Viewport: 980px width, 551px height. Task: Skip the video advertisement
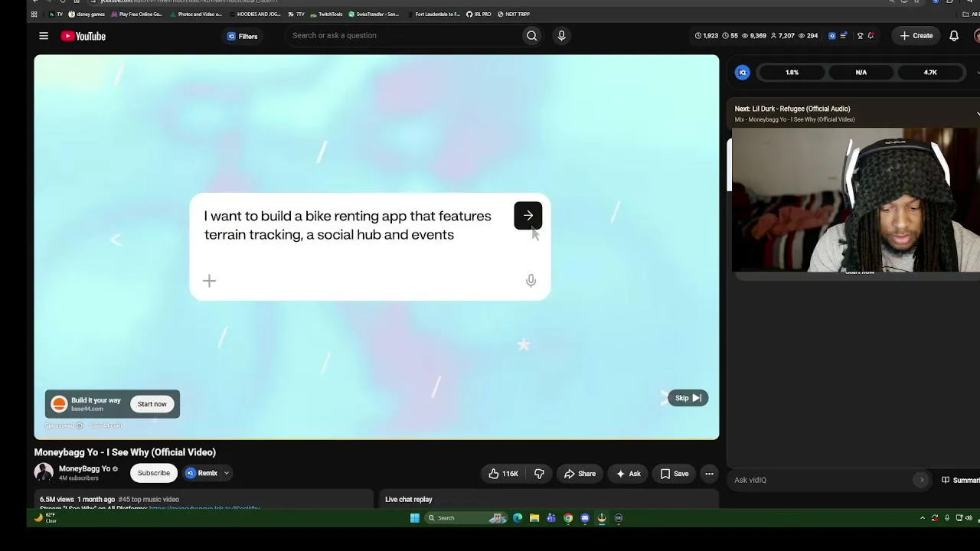point(688,398)
